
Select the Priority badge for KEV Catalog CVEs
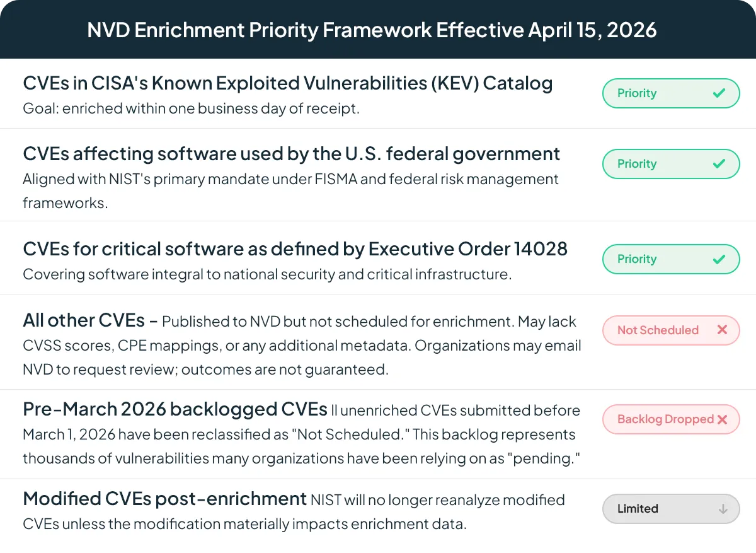click(671, 93)
